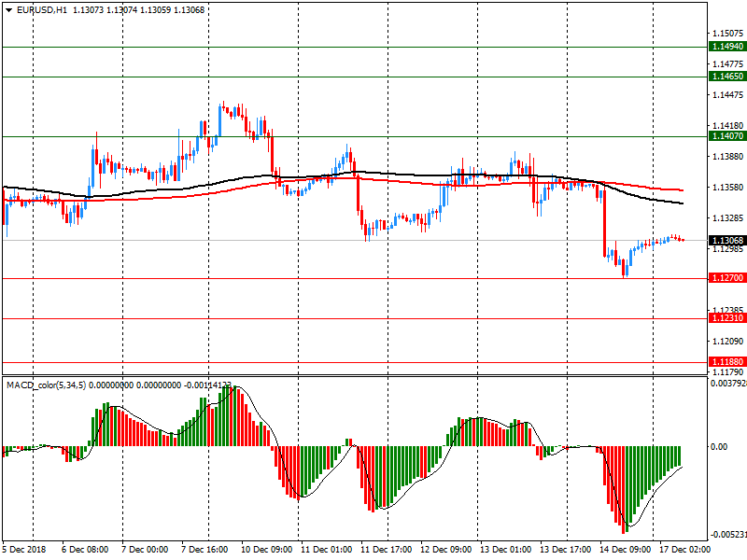The image size is (747, 560).
Task: Select the 7 Dec 00:00 time label
Action: (x=145, y=550)
